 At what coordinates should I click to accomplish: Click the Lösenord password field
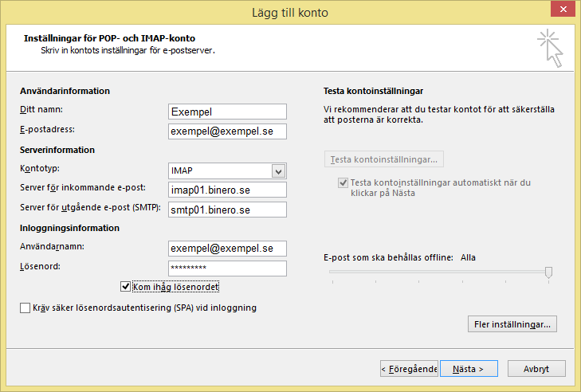click(227, 269)
